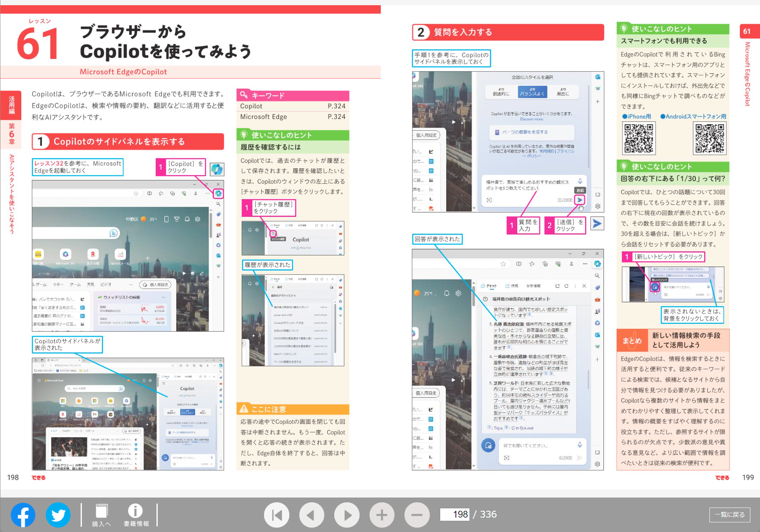Jump to the first page
This screenshot has height=532, width=760.
tap(277, 515)
